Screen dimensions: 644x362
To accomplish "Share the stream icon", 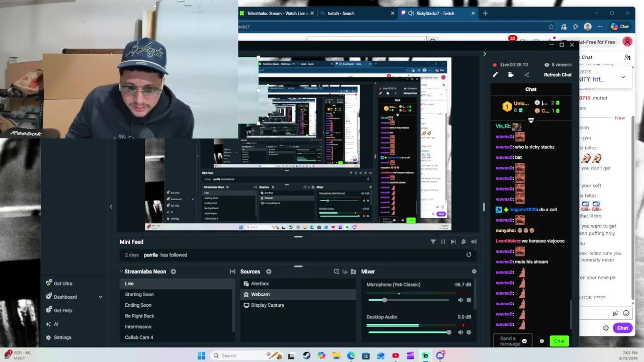I will (527, 75).
